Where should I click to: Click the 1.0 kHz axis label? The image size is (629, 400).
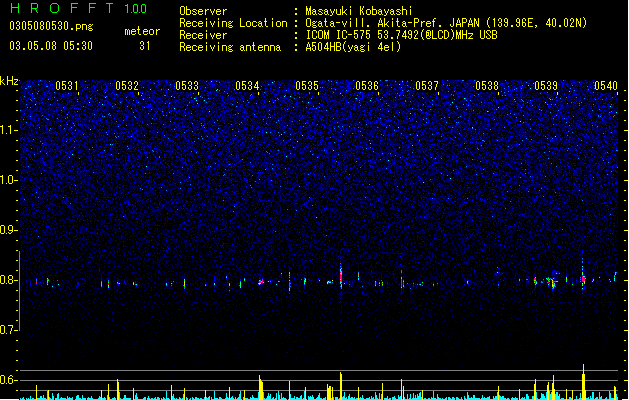coord(7,180)
